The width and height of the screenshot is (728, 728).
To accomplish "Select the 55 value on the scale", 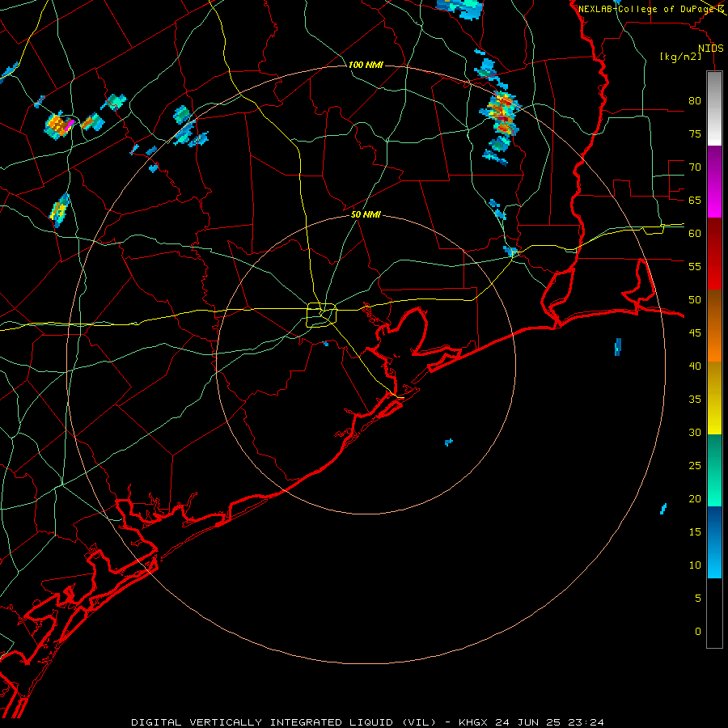I will 695,266.
